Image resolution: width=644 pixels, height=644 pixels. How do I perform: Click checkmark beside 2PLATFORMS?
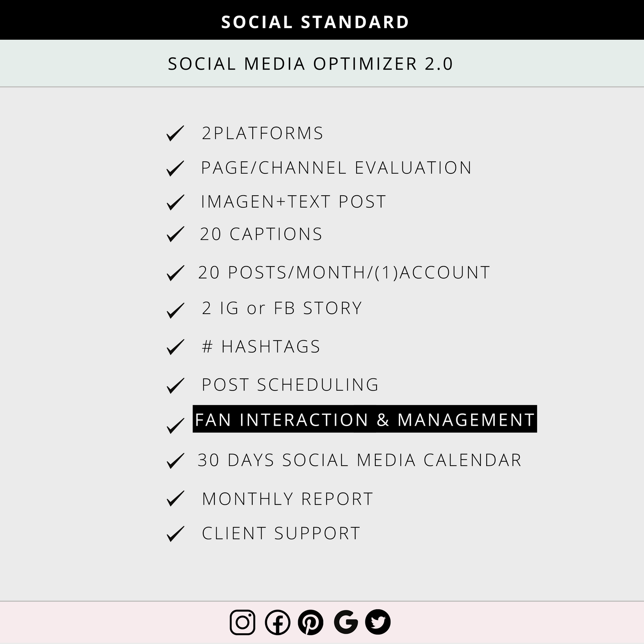click(x=175, y=133)
